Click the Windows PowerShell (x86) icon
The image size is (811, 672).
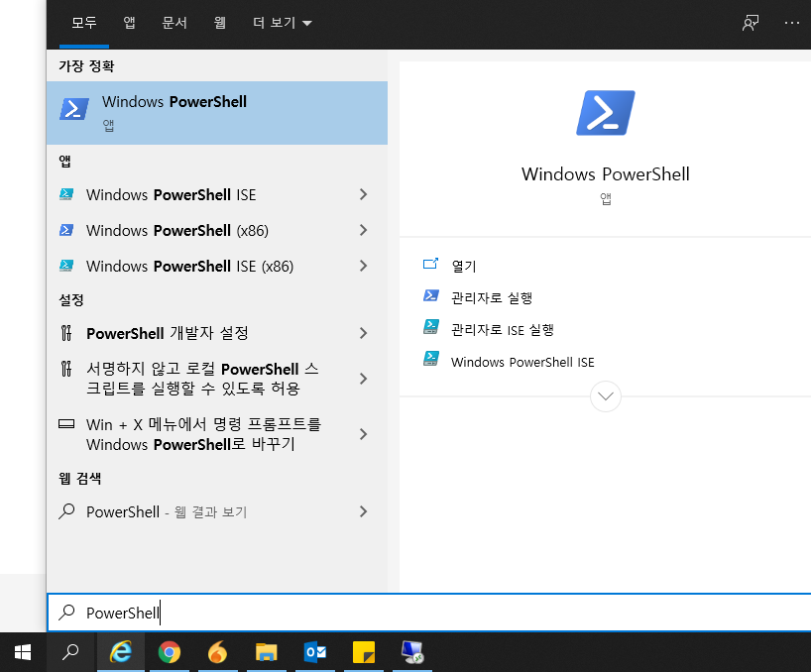click(x=66, y=230)
